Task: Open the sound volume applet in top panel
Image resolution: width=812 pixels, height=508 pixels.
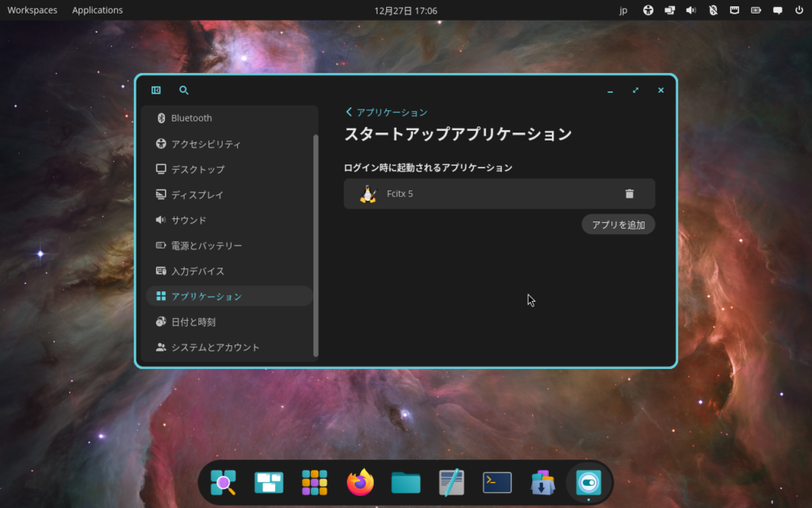Action: coord(691,10)
